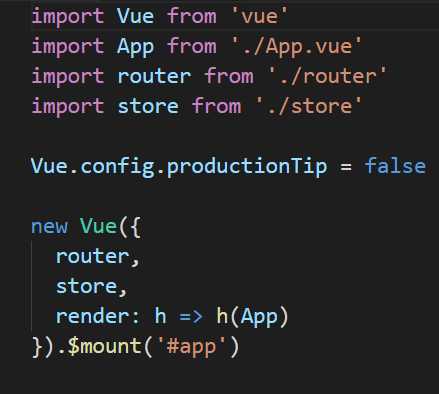This screenshot has height=394, width=439.
Task: Click router identifier in import statement
Action: (154, 76)
